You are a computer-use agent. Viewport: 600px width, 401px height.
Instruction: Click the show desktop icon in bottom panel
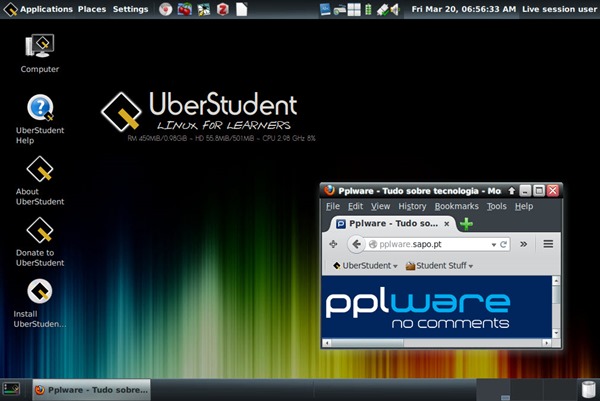11,390
